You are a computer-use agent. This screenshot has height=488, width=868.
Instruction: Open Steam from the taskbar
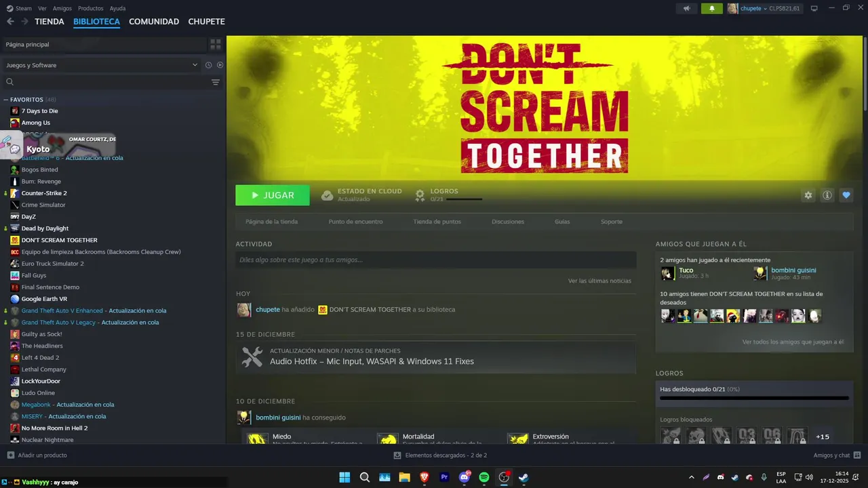[x=524, y=477]
